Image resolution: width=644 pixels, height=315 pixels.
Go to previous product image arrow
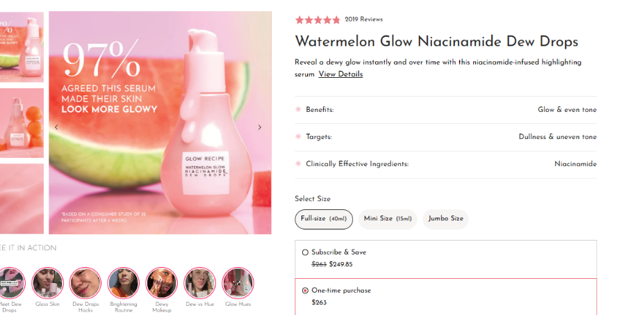(x=57, y=127)
